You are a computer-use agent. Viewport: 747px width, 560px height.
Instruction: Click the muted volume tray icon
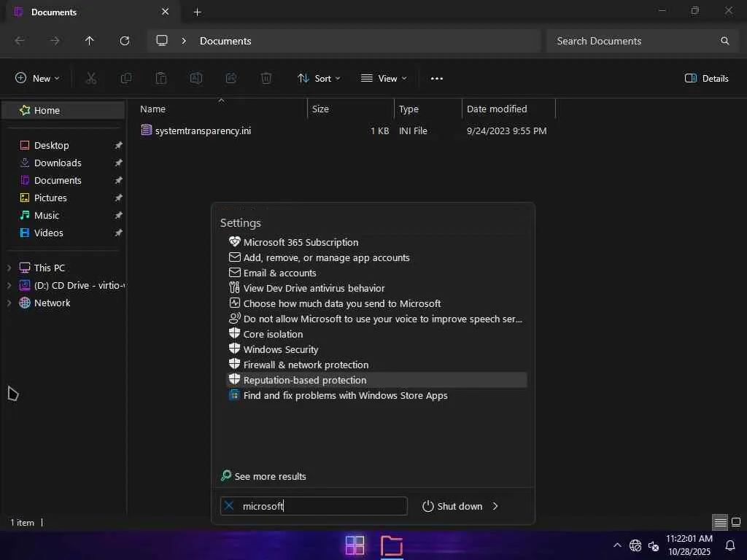click(x=654, y=545)
